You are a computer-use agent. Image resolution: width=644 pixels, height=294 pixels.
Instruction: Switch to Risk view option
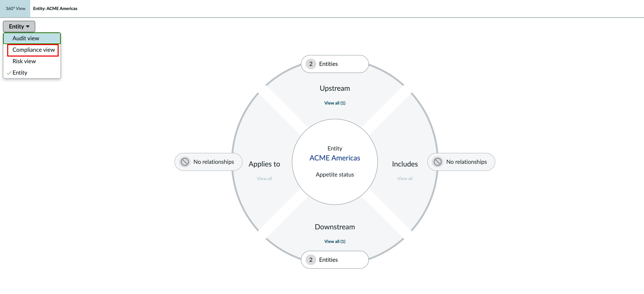click(32, 61)
